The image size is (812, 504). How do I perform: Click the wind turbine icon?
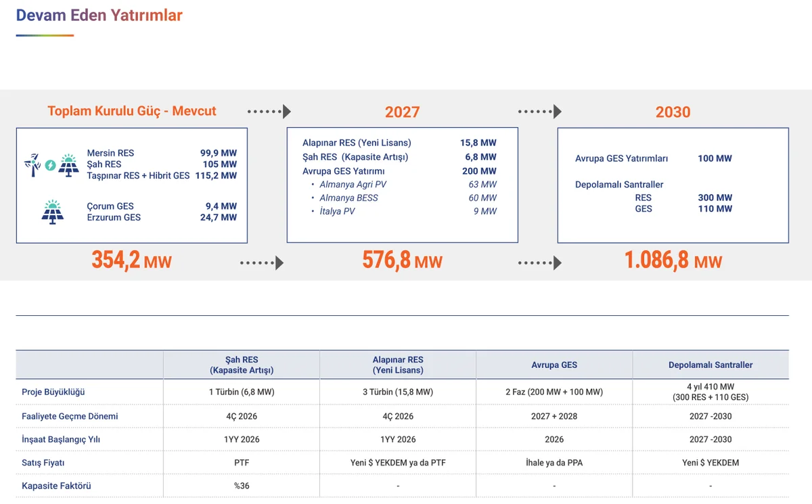pyautogui.click(x=32, y=164)
